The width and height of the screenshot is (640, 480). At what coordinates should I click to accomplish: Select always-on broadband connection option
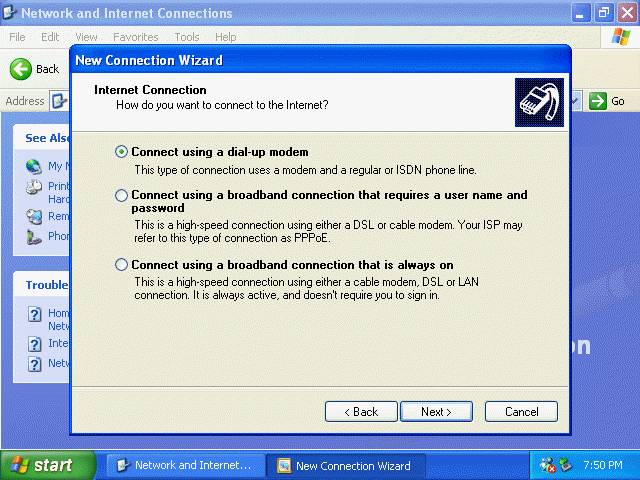[121, 265]
